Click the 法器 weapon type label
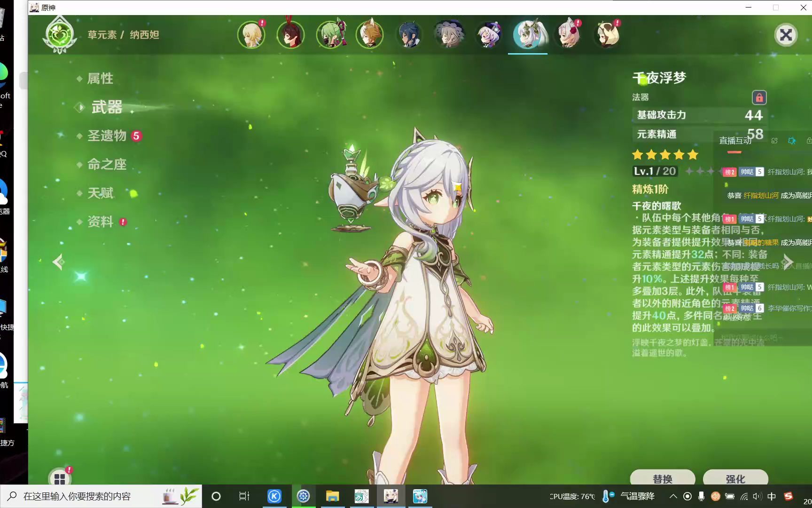 pyautogui.click(x=640, y=97)
